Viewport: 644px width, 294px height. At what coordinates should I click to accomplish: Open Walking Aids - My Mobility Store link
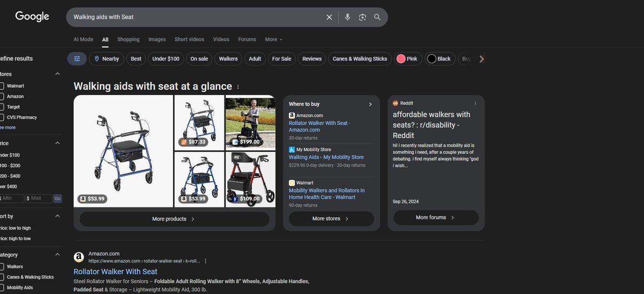click(x=326, y=157)
